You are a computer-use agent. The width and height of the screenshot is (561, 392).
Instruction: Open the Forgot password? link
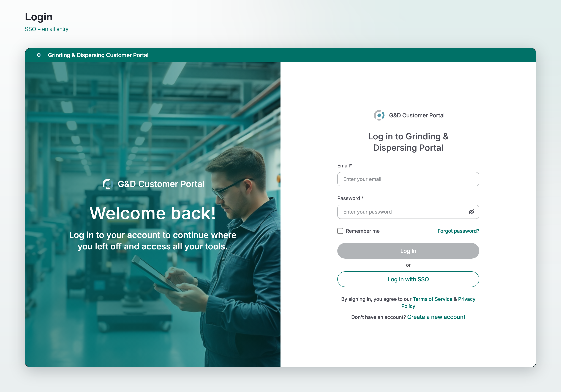coord(458,231)
